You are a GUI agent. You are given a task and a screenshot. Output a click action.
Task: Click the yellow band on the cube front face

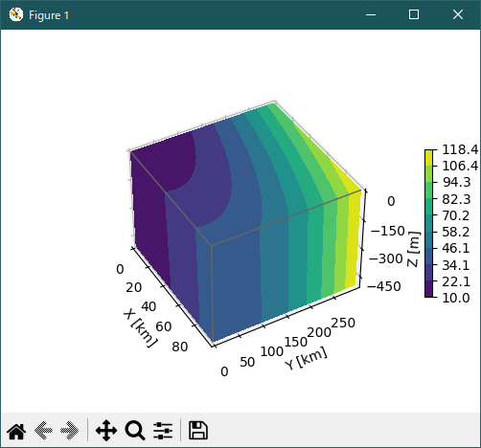click(352, 239)
